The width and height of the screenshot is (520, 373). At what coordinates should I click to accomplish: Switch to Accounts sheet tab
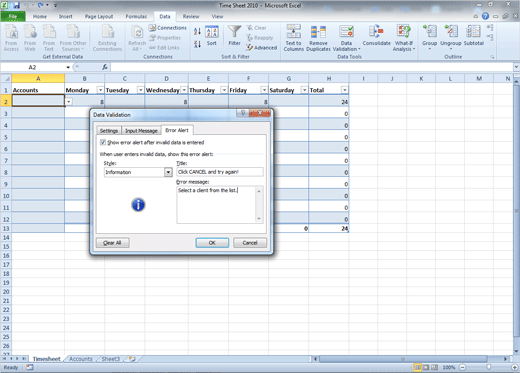[81, 359]
